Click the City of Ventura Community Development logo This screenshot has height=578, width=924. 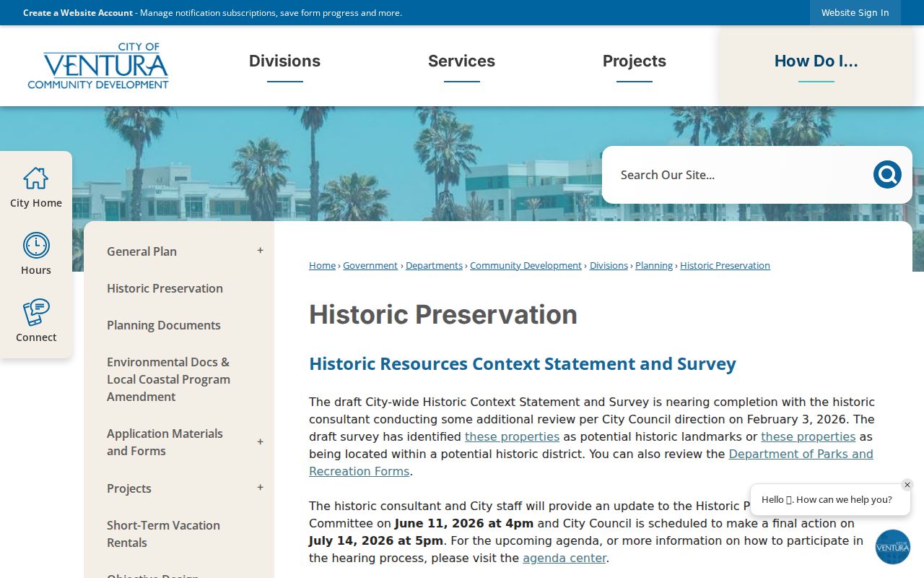(98, 66)
